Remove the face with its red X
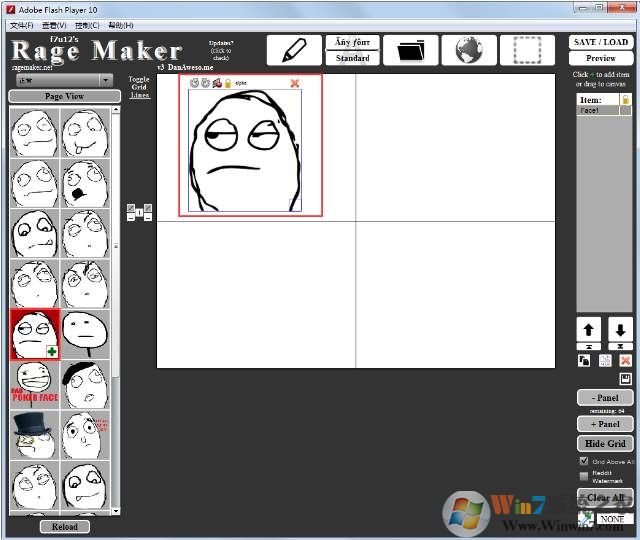 [295, 83]
